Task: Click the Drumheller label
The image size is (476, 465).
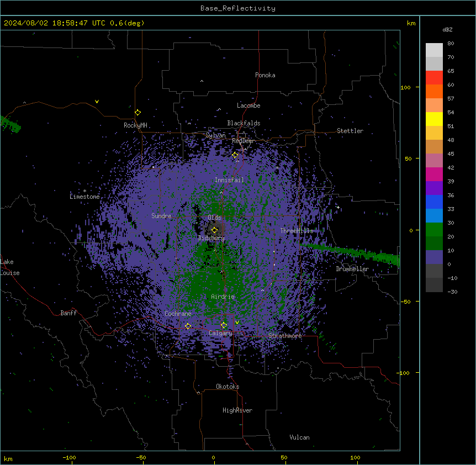Action: pyautogui.click(x=352, y=269)
